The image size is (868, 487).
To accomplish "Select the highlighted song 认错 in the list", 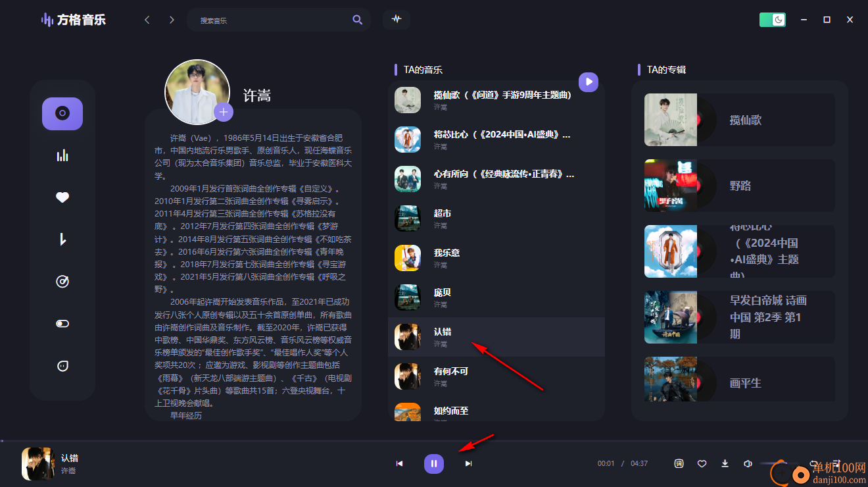I will (496, 337).
